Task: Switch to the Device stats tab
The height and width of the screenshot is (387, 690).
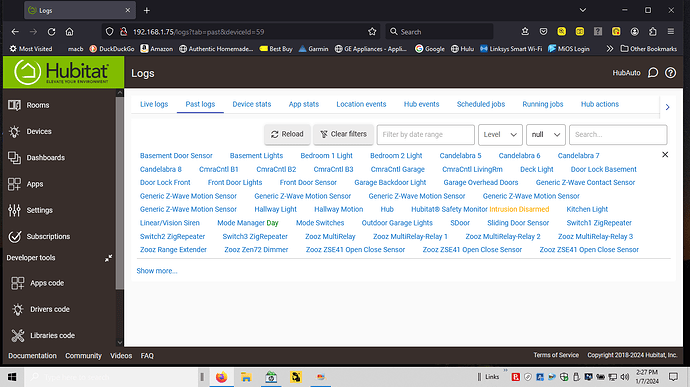Action: tap(252, 104)
